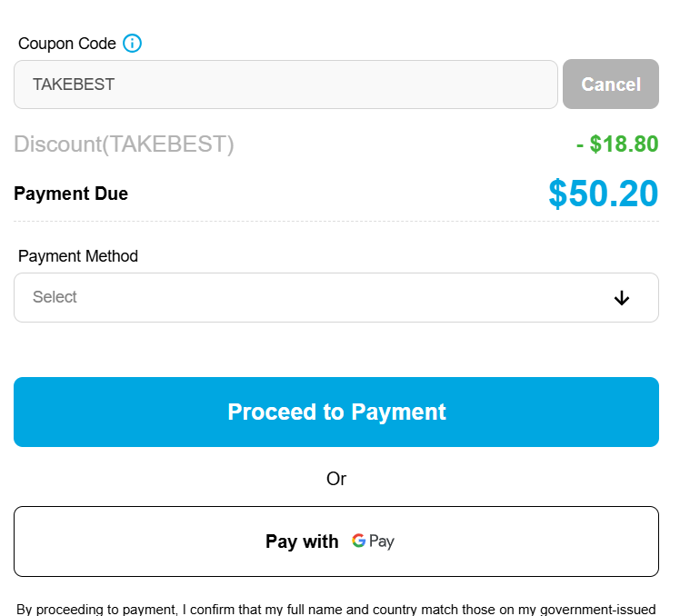Click the dashed divider below Payment Due

tap(335, 221)
